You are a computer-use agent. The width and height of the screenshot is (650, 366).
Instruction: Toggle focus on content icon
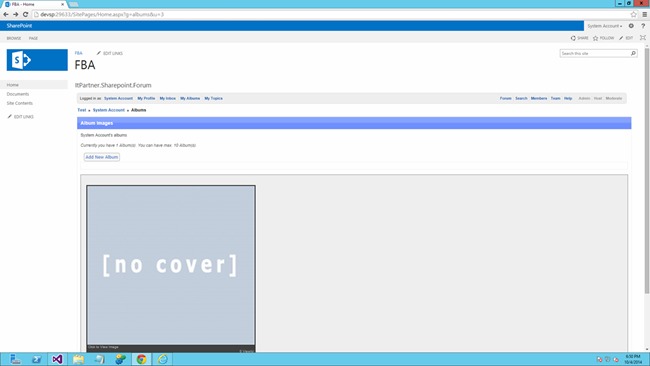point(643,38)
